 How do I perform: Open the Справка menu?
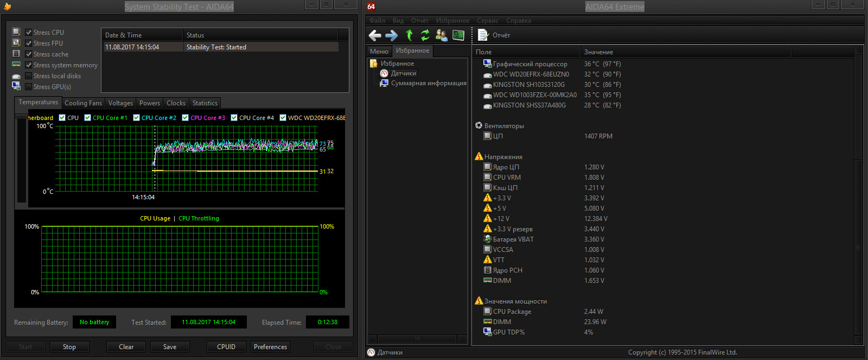519,21
